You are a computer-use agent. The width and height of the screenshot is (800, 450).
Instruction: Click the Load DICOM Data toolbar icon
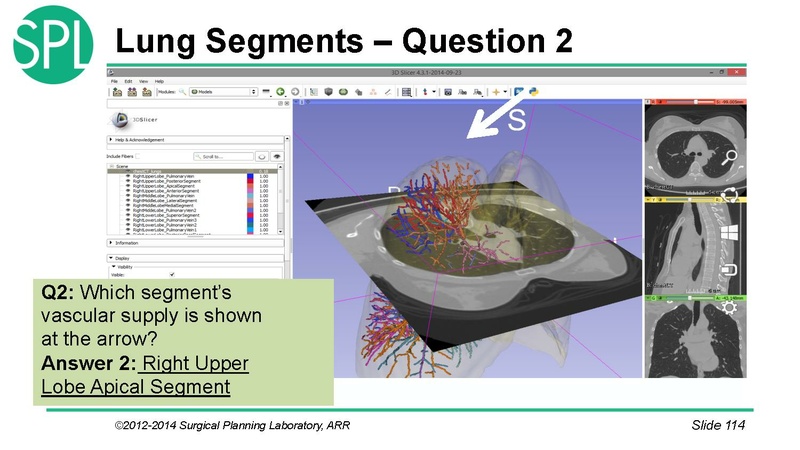132,92
